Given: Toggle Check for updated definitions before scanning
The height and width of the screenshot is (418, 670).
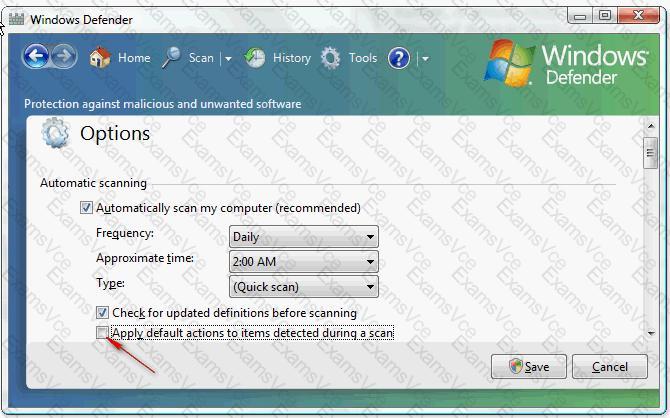Looking at the screenshot, I should coord(102,313).
